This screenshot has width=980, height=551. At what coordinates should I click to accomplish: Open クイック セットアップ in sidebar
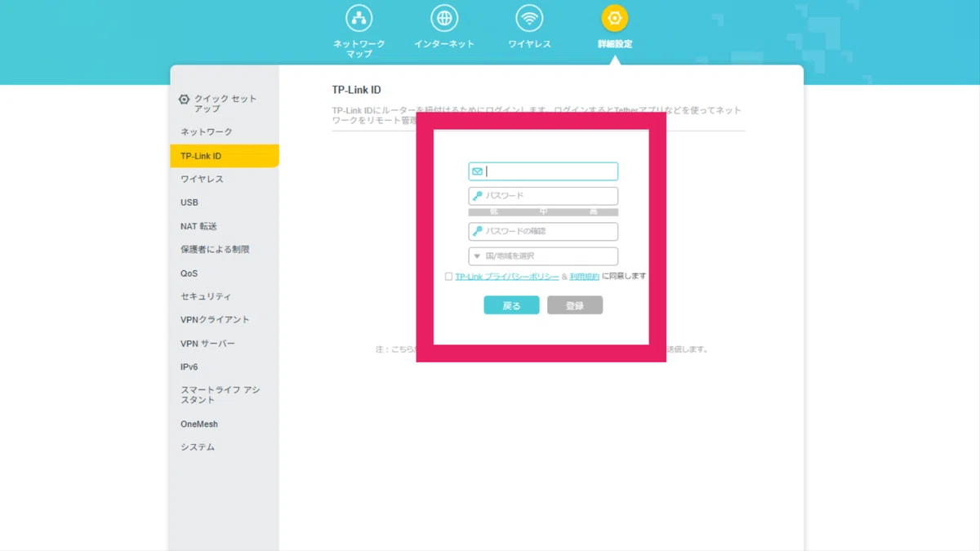tap(225, 104)
